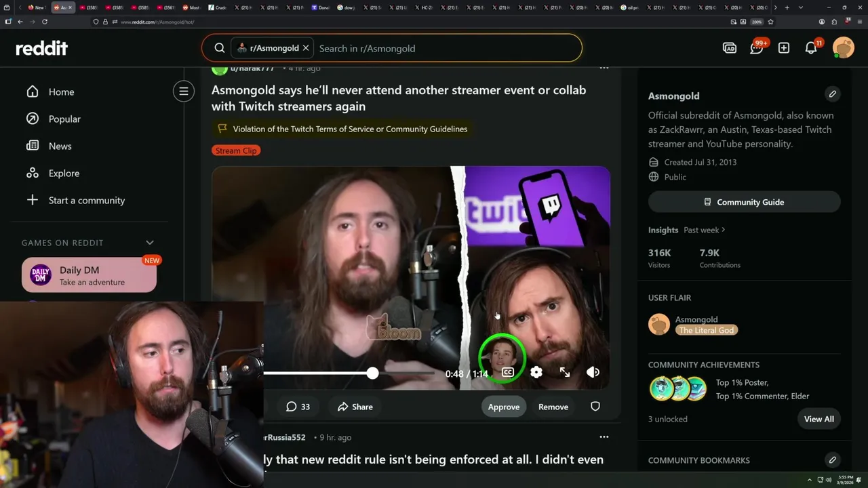Viewport: 868px width, 488px height.
Task: Open u/harak777 profile
Action: (252, 68)
